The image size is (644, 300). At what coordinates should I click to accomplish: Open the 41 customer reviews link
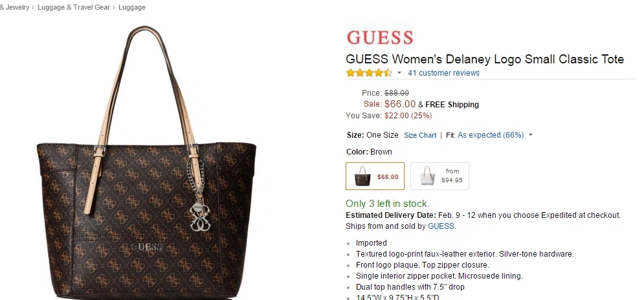443,73
